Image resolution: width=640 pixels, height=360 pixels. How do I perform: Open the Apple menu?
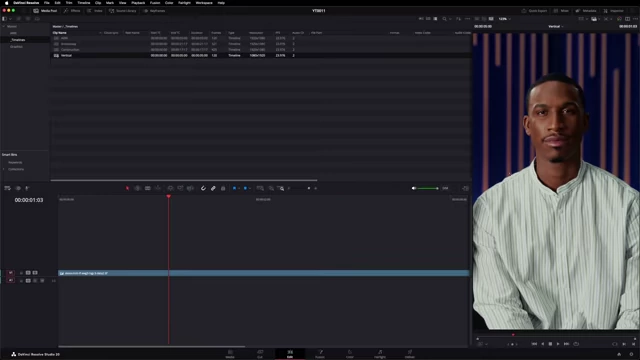(6, 3)
